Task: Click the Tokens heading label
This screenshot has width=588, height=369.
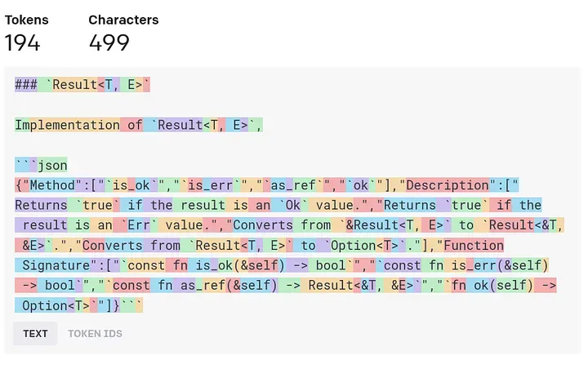Action: (27, 20)
